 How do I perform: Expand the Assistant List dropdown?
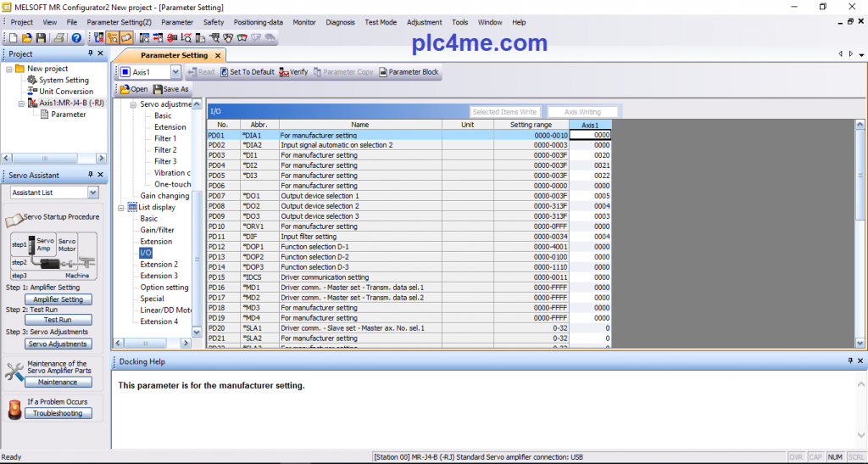93,193
